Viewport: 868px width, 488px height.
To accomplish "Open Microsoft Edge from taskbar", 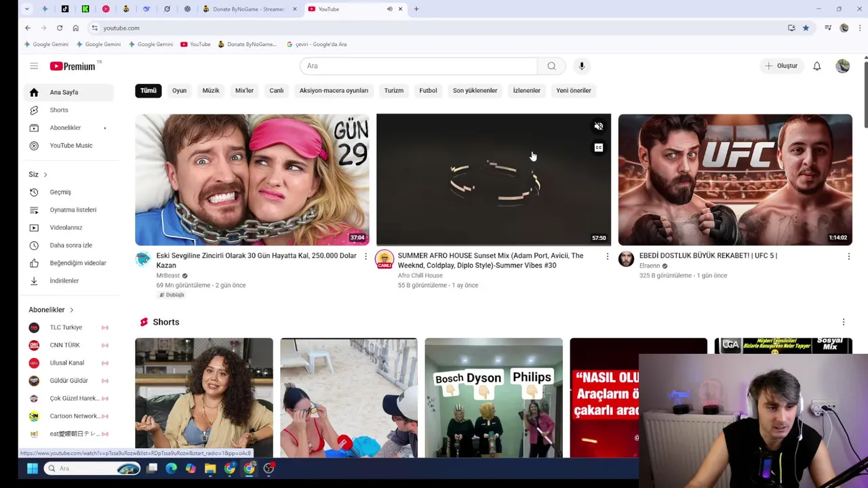I will 171,468.
